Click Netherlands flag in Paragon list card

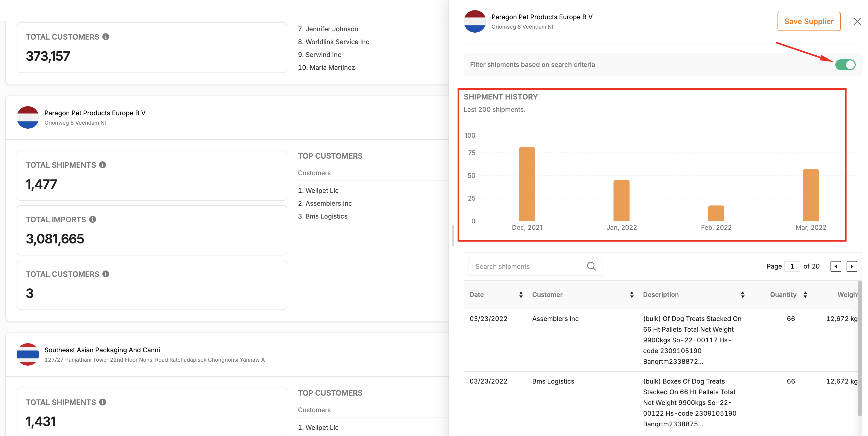28,117
